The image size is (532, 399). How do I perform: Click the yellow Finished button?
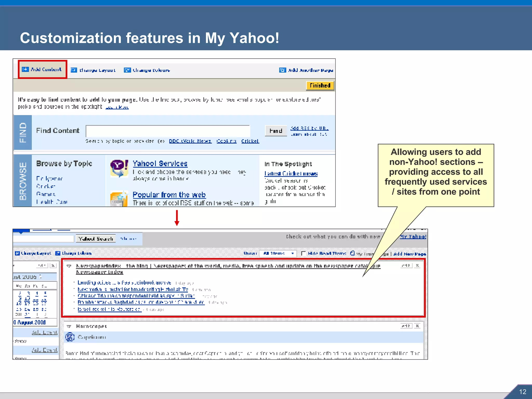pyautogui.click(x=320, y=85)
